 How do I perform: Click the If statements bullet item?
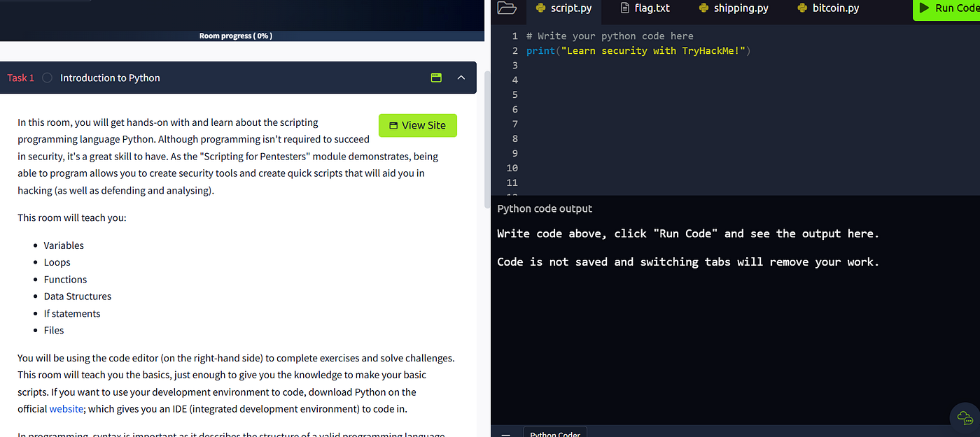pos(72,313)
